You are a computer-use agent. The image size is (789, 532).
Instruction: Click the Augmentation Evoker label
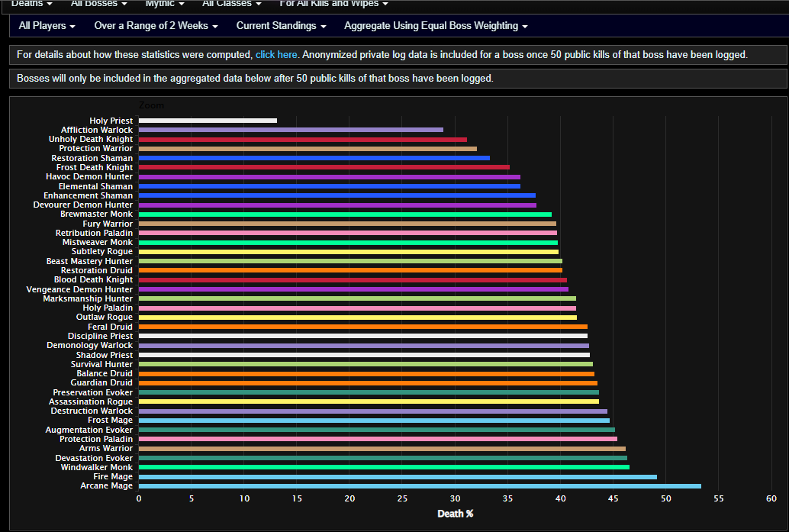coord(89,430)
